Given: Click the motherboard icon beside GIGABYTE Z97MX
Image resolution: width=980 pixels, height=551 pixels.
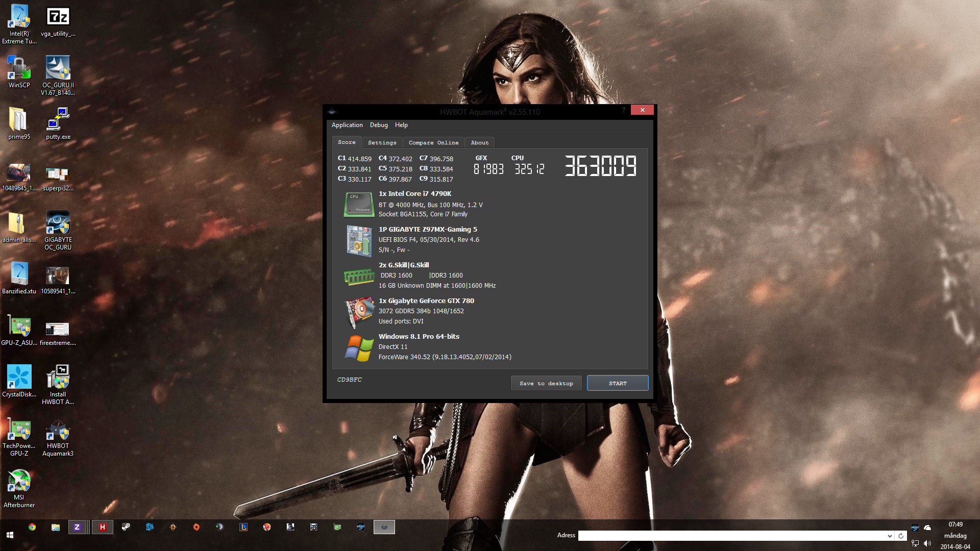Looking at the screenshot, I should coord(359,240).
